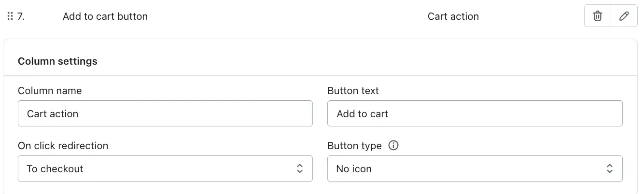Click the arrows in No icon select

tap(610, 168)
